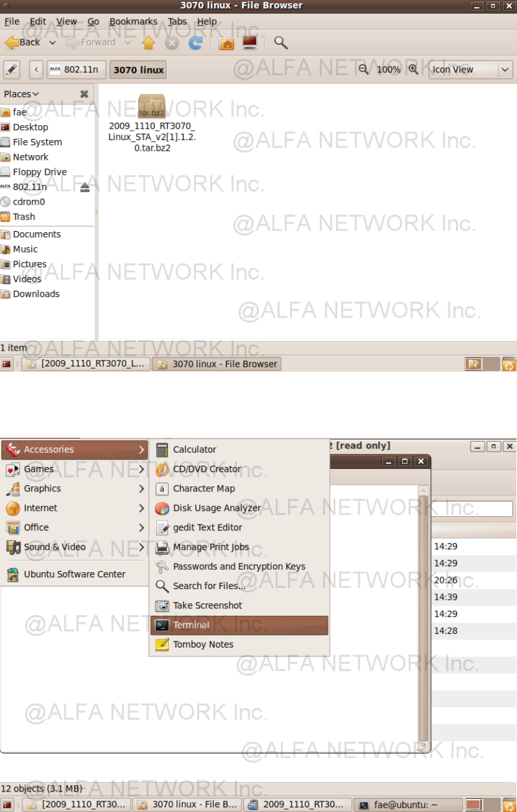Toggle the text location pencil button
Viewport: 517px width, 812px height.
point(12,70)
